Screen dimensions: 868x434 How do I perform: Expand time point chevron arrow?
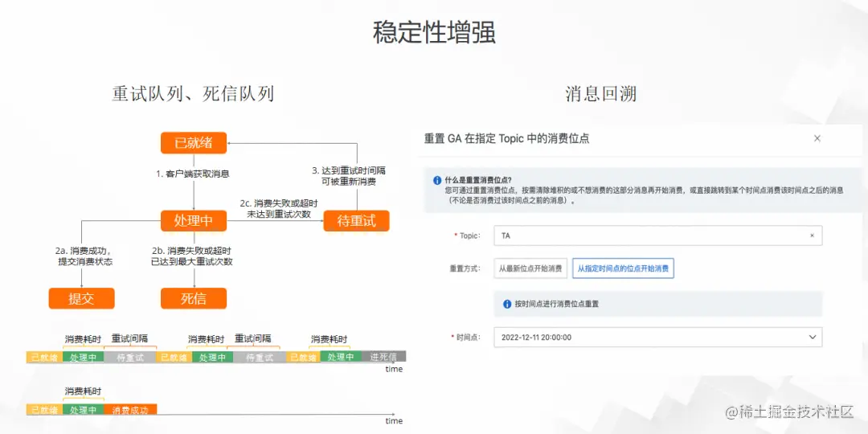[x=812, y=337]
